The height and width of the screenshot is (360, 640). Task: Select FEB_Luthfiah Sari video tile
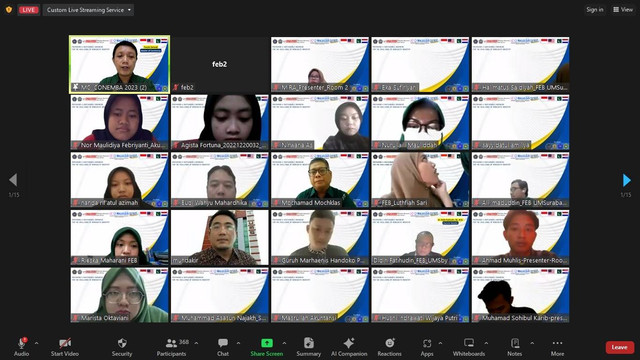click(x=420, y=180)
